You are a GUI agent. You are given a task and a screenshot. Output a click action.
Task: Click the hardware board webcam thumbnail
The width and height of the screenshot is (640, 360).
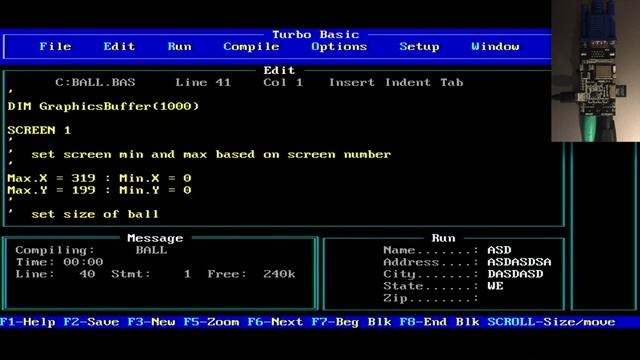(596, 71)
